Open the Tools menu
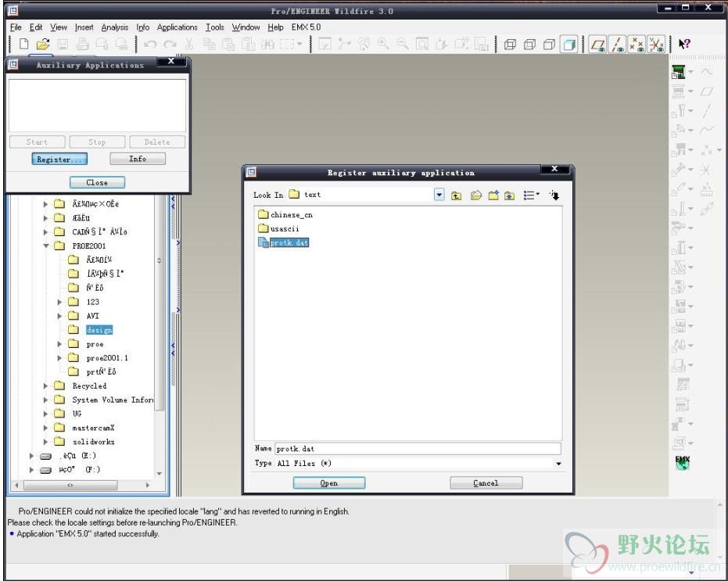 coord(215,27)
